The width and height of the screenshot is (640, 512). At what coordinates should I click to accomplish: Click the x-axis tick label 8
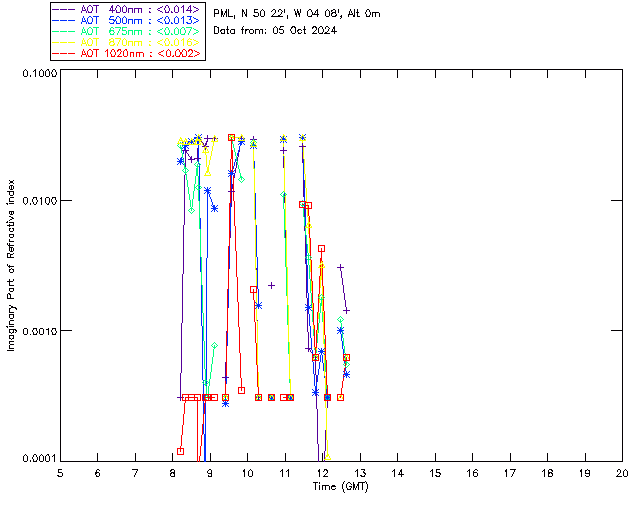coord(172,472)
